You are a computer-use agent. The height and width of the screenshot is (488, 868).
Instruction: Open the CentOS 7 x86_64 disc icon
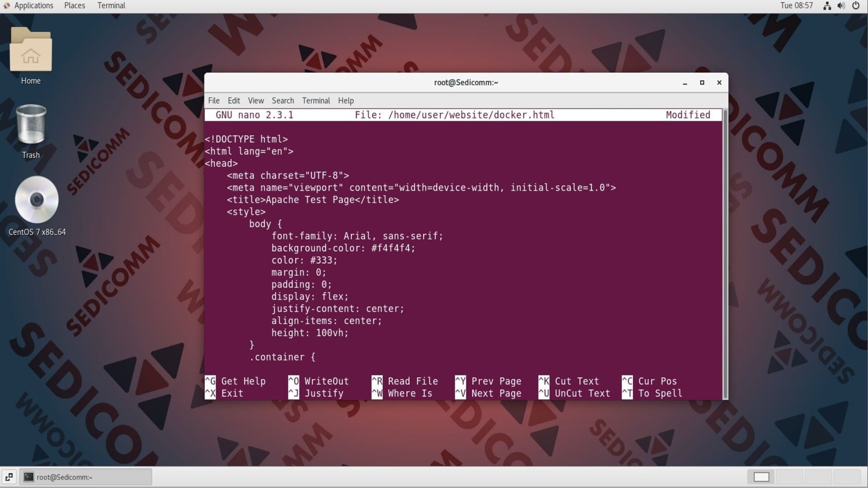tap(37, 200)
